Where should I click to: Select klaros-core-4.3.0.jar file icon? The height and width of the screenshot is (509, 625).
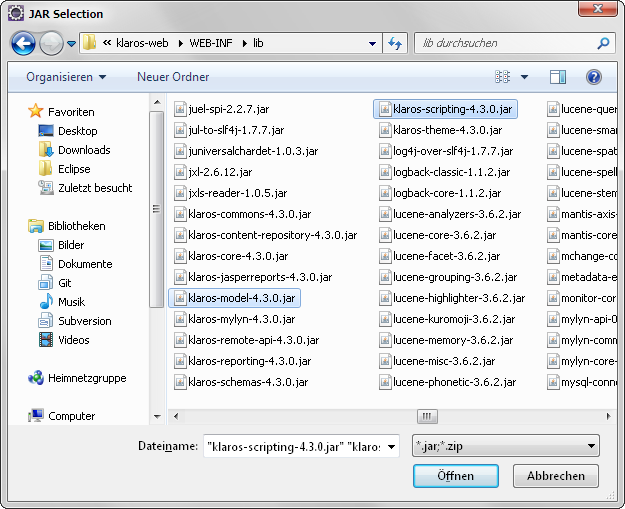[180, 256]
